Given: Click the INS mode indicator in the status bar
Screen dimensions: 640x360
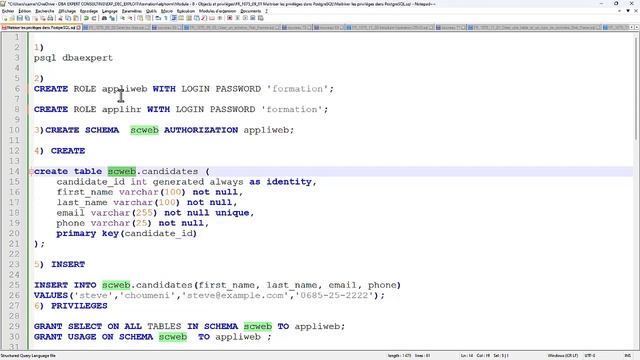Looking at the screenshot, I should (x=628, y=356).
